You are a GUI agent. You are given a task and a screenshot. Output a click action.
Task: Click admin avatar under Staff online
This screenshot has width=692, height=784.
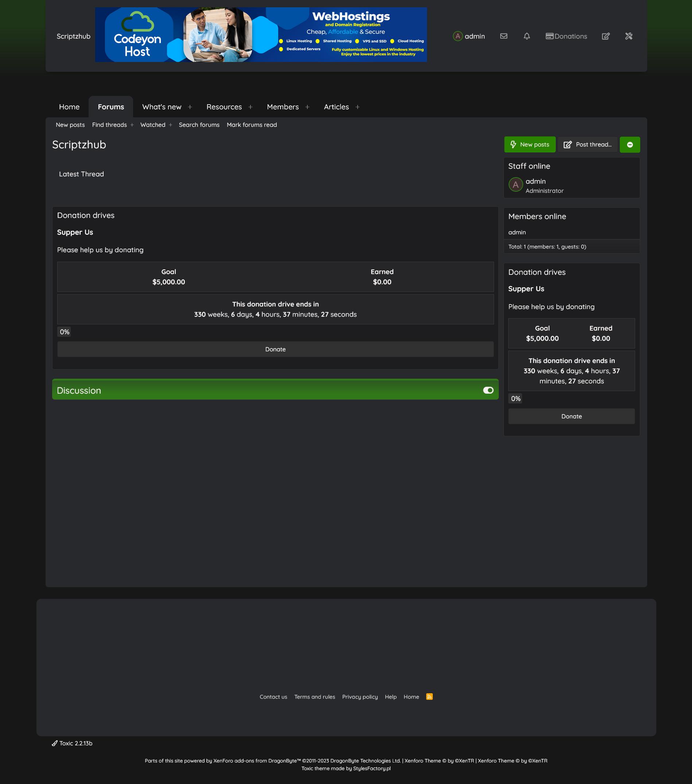[x=516, y=184]
